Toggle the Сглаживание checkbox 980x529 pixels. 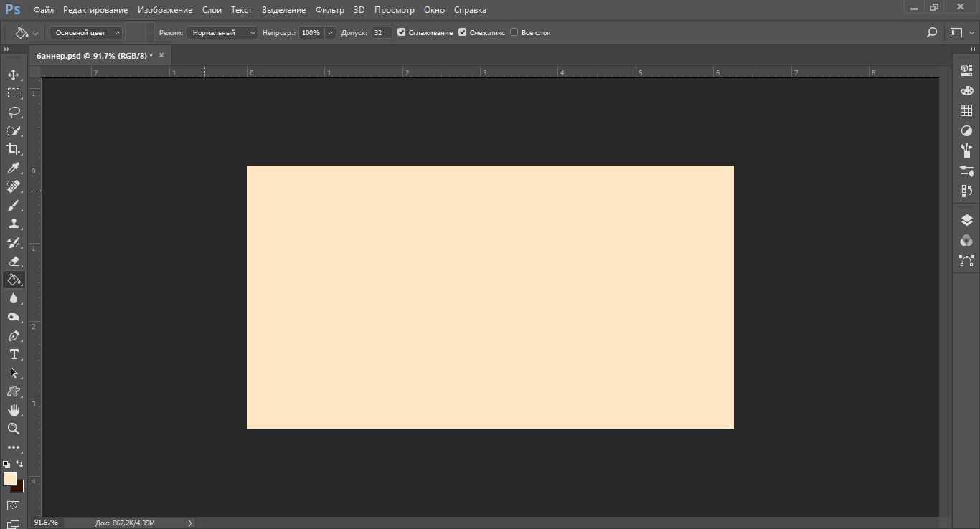tap(401, 32)
